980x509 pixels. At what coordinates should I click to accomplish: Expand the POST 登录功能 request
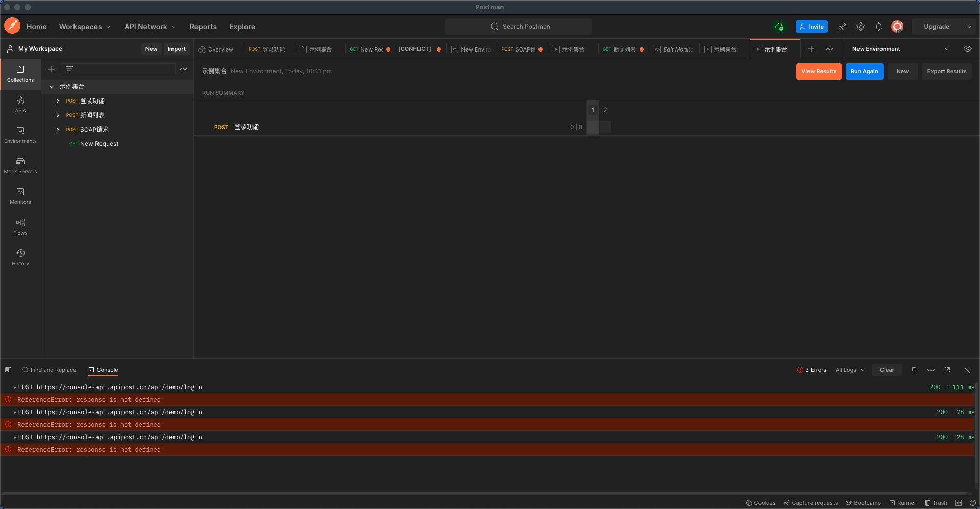58,101
